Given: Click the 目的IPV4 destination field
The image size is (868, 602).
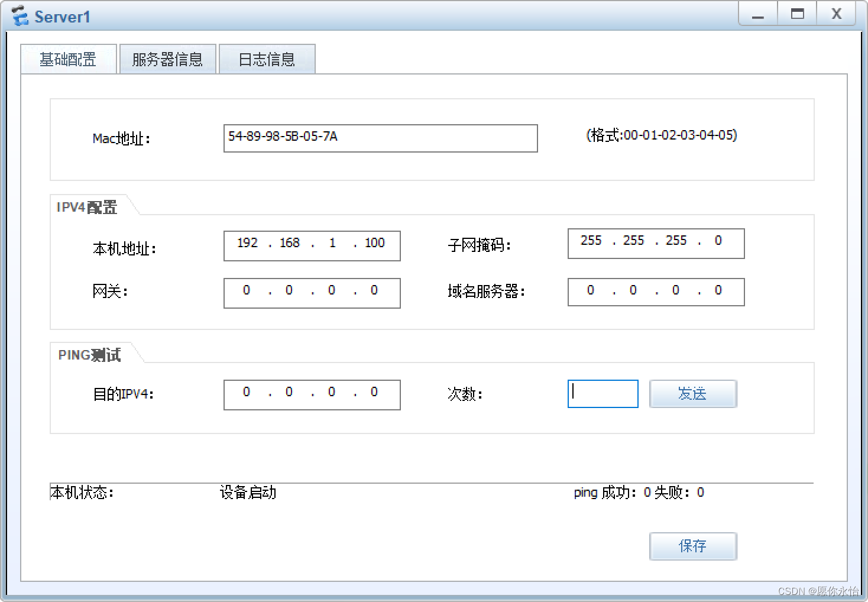Looking at the screenshot, I should 312,394.
